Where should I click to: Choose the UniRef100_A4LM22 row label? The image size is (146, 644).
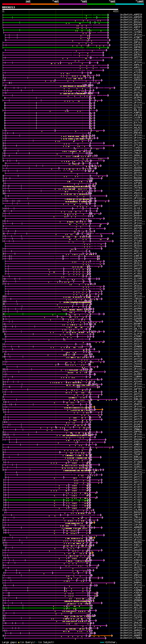click(131, 128)
